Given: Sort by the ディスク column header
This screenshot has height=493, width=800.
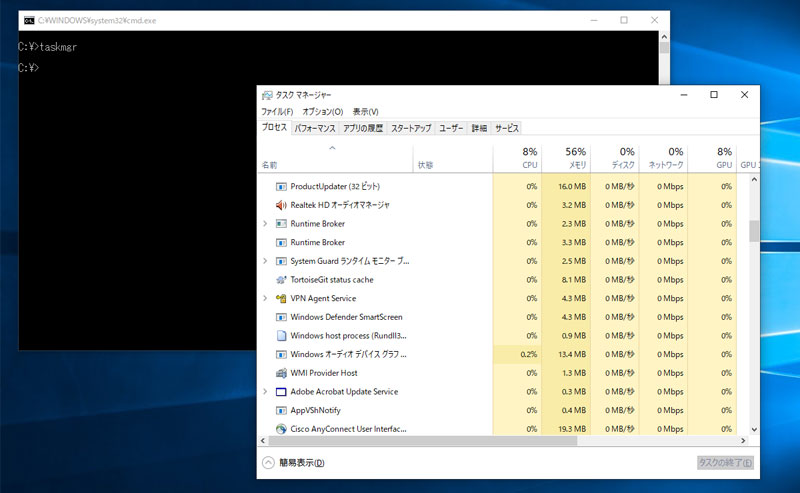Looking at the screenshot, I should [615, 159].
